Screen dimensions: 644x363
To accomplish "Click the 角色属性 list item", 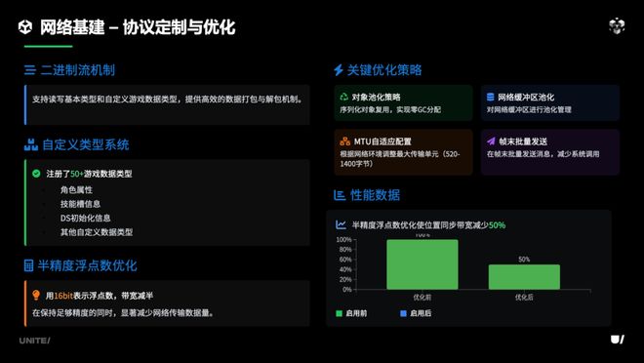I will pyautogui.click(x=76, y=189).
